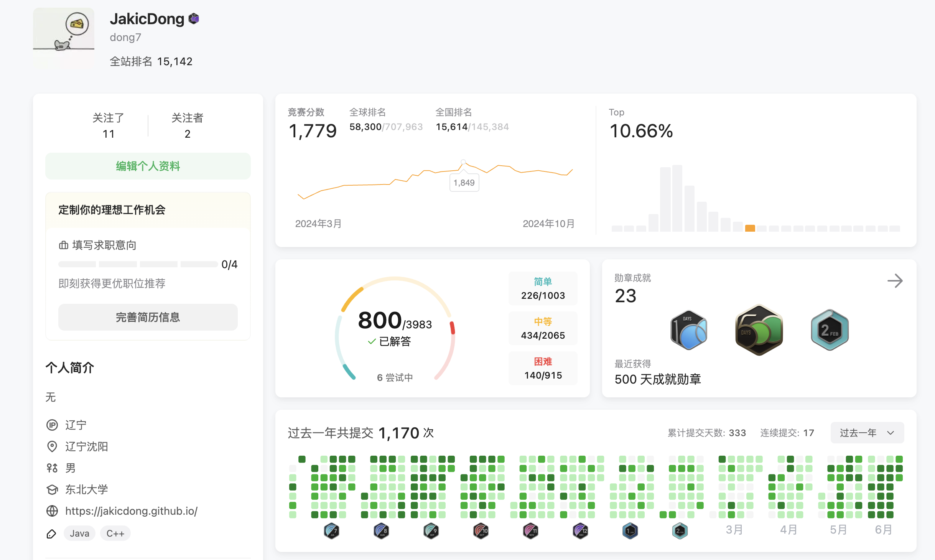Click the 中等 difficulty stats box
This screenshot has width=935, height=560.
tap(543, 328)
